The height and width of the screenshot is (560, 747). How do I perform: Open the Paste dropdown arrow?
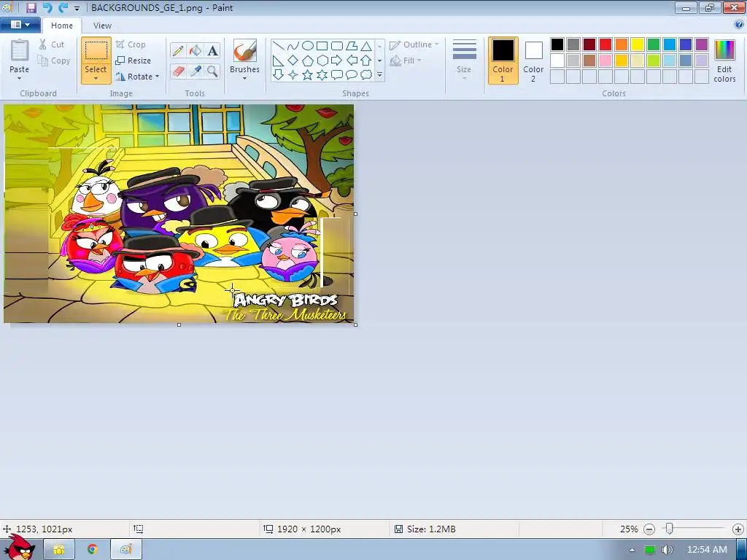pos(19,79)
